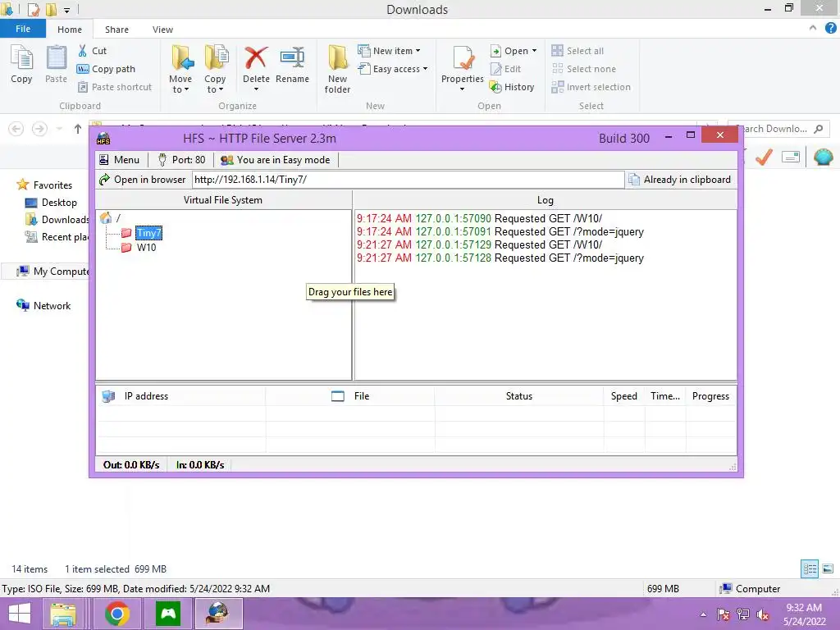Switch to the Home ribbon tab

70,30
